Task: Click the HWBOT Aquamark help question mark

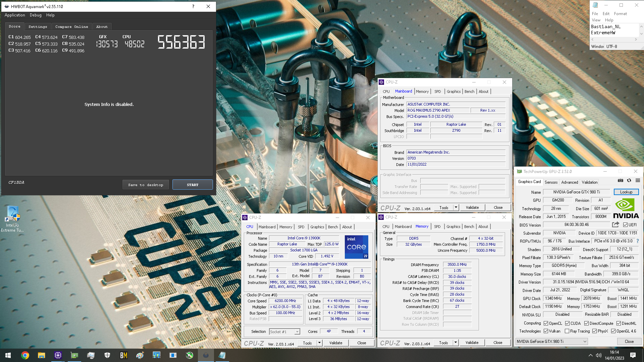Action: (x=193, y=6)
